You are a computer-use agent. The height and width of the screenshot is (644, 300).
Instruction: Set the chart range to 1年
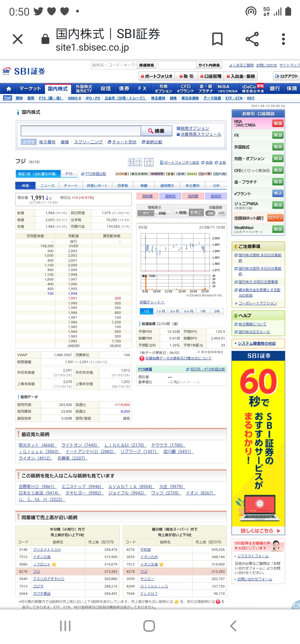point(203,311)
